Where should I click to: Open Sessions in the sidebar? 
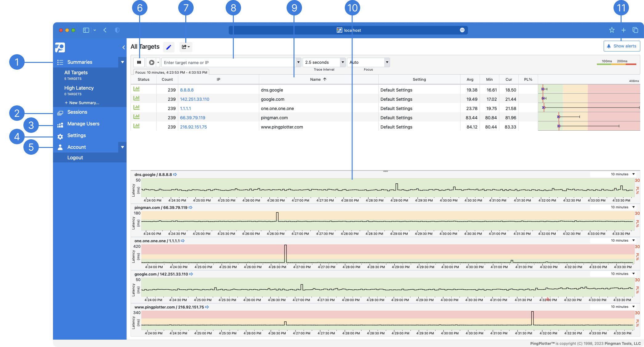click(x=77, y=112)
